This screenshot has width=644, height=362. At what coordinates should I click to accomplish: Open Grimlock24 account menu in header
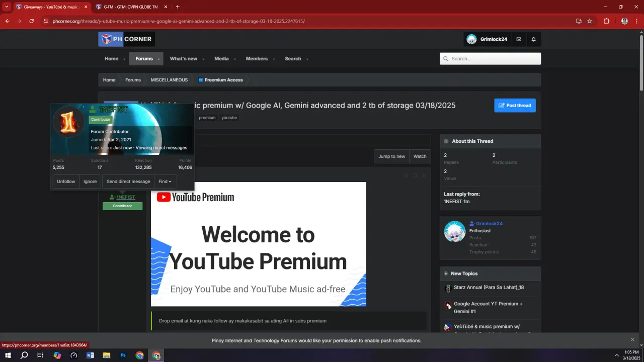tap(487, 39)
